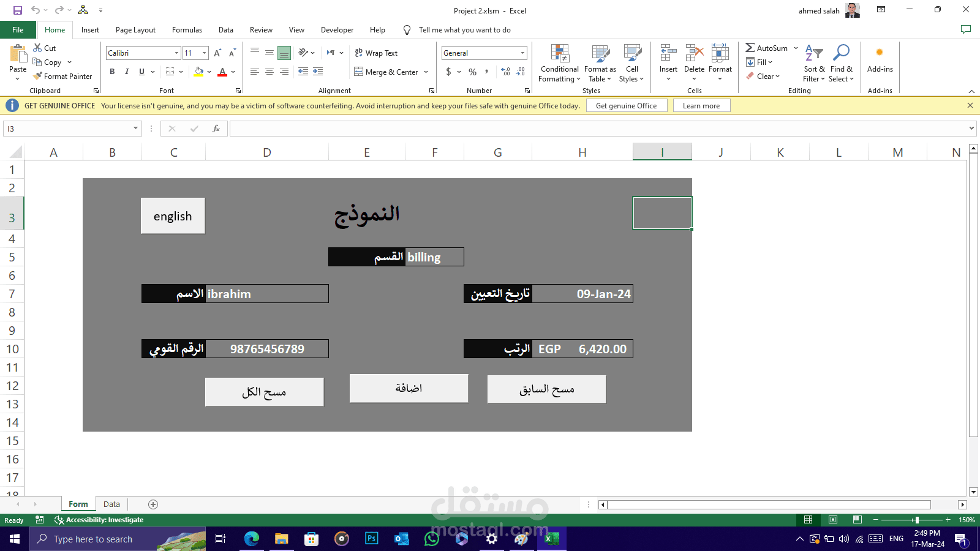Increase font size with the large A icon

(217, 53)
